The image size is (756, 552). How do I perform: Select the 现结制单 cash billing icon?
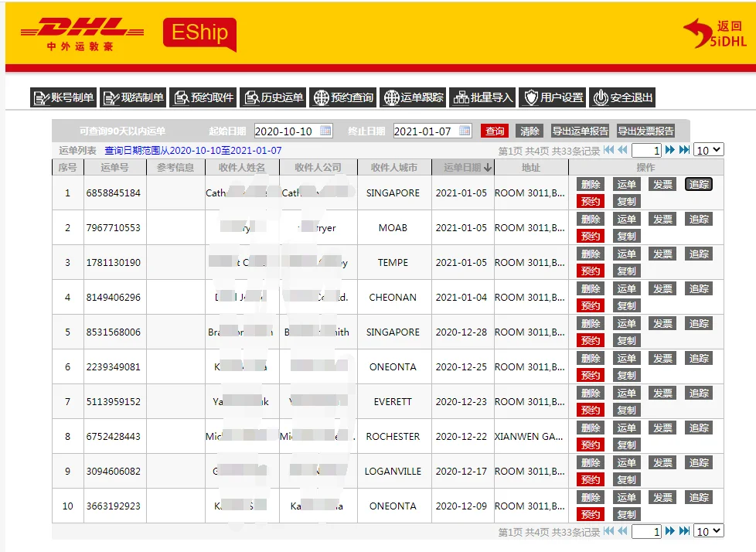pos(112,97)
